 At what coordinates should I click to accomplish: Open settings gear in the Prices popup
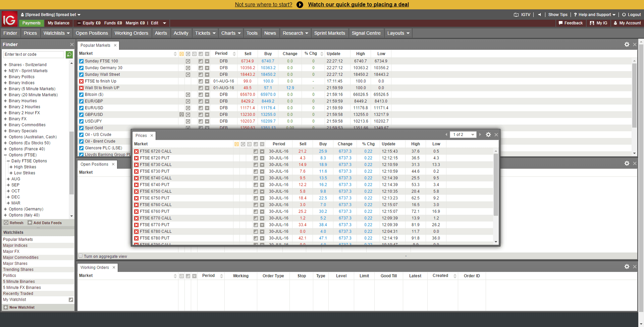[488, 135]
